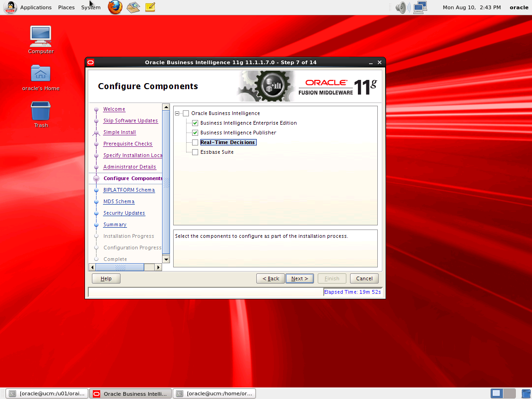Screen dimensions: 532x399
Task: Click the step list horizontal scroll right arrow
Action: point(158,267)
